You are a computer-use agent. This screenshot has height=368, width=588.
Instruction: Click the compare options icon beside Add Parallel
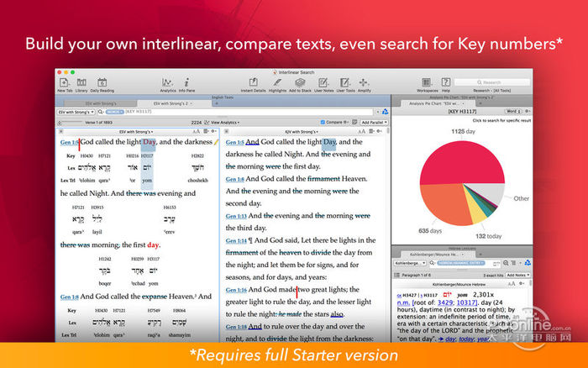click(354, 123)
